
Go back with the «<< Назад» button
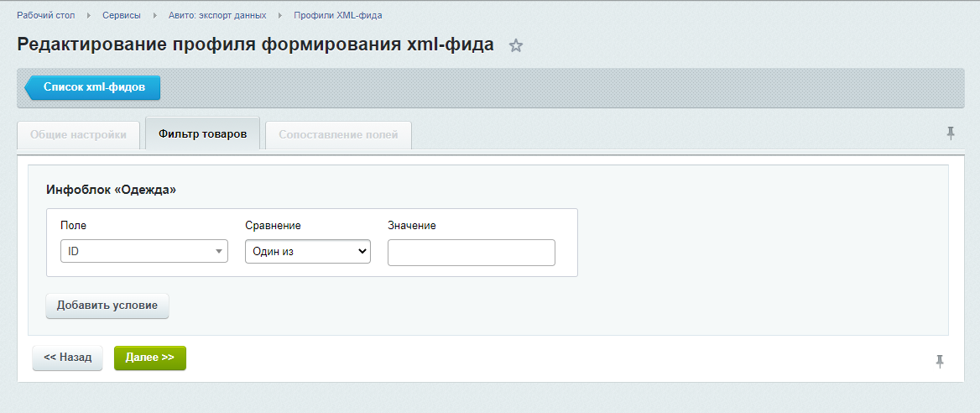(x=67, y=358)
